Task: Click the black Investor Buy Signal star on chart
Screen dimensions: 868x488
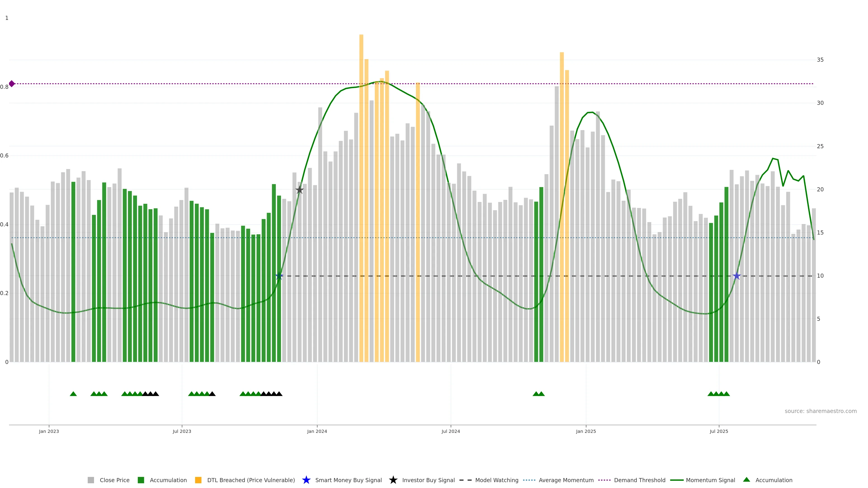Action: (x=300, y=190)
